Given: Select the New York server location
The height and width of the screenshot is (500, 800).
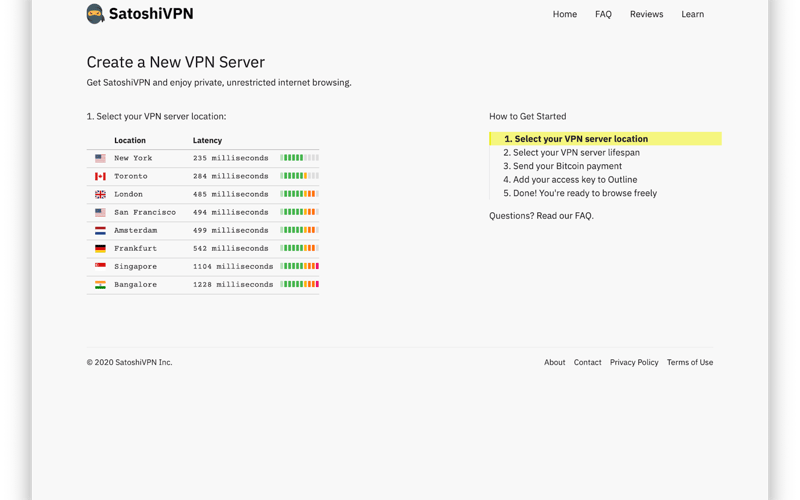Looking at the screenshot, I should [x=203, y=158].
